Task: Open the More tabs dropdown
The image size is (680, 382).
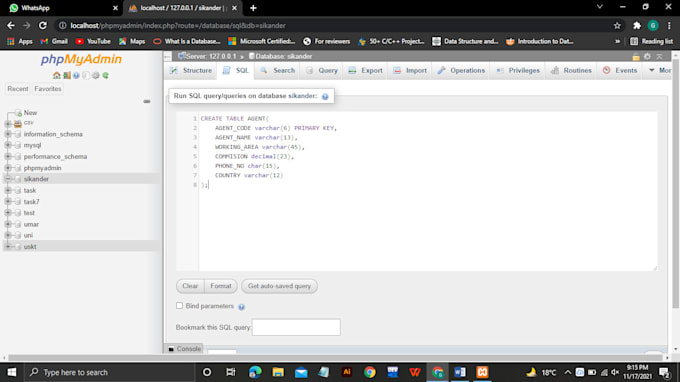Action: [660, 70]
